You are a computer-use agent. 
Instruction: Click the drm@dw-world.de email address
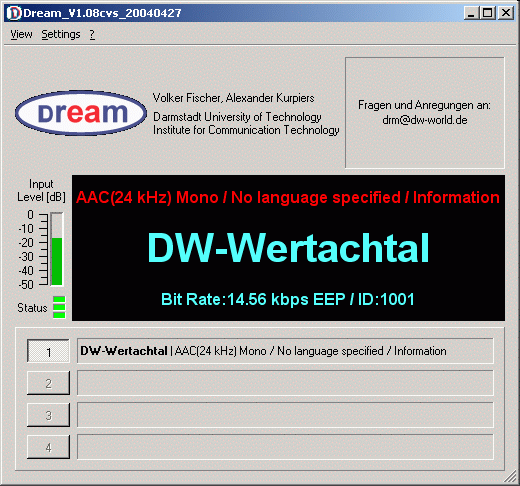pyautogui.click(x=425, y=120)
